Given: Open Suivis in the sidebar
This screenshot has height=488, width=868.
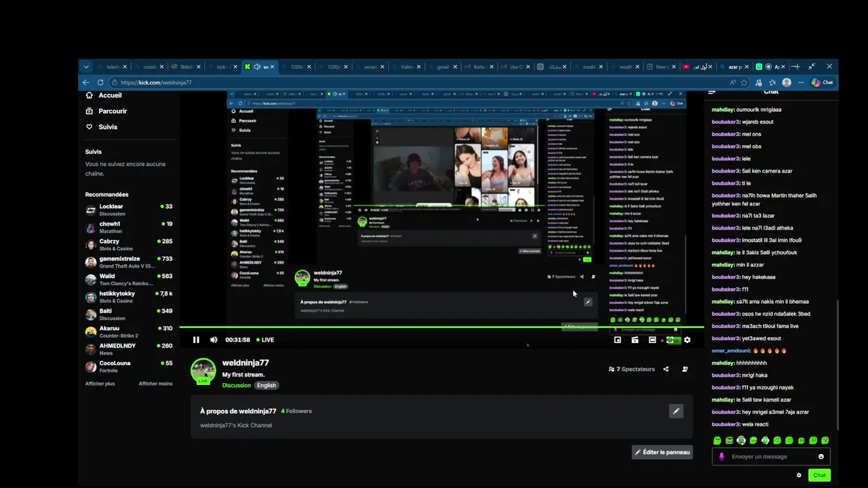Looking at the screenshot, I should point(108,127).
